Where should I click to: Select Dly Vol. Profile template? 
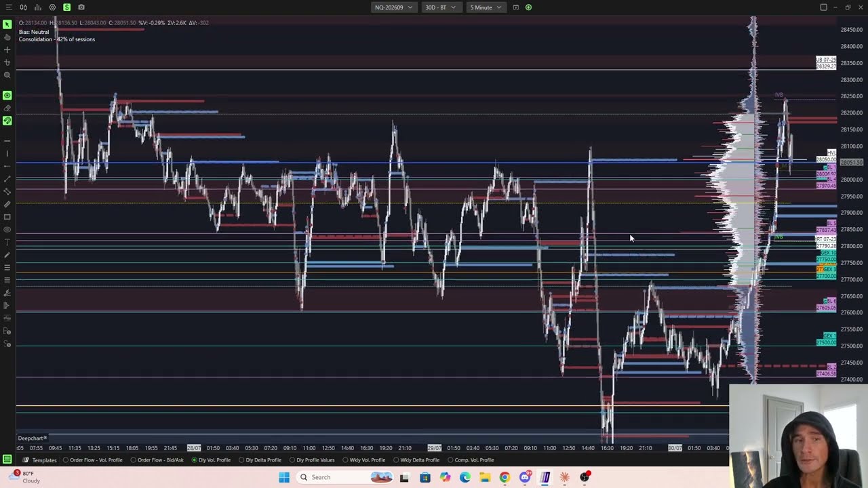point(211,460)
